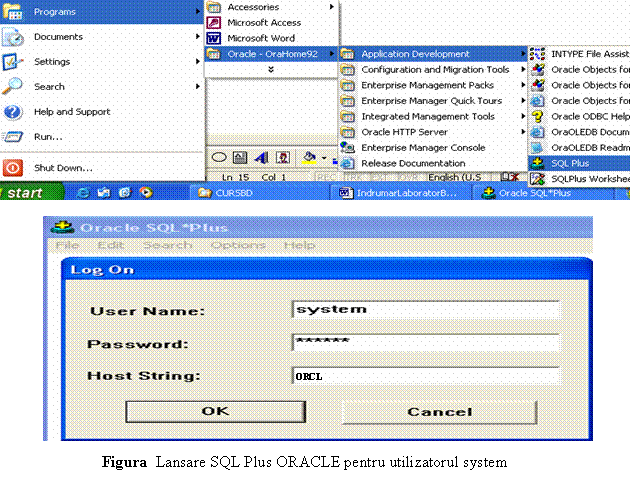
Task: Expand arrow beside Settings
Action: [x=198, y=61]
